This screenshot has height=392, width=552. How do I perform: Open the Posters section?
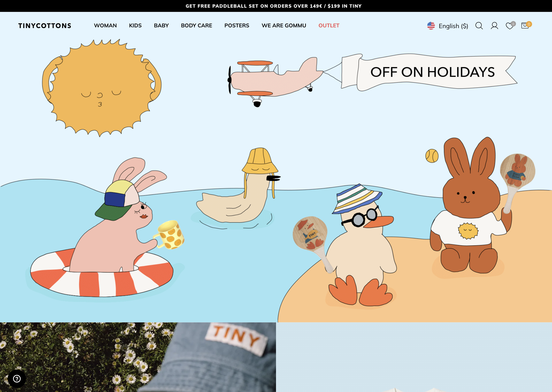[x=237, y=26]
